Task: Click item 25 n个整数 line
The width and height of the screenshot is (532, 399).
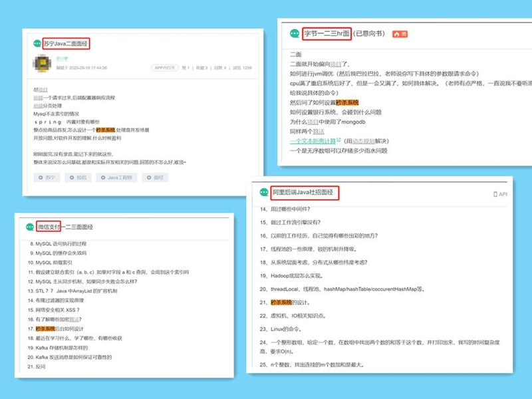Action: pyautogui.click(x=312, y=364)
